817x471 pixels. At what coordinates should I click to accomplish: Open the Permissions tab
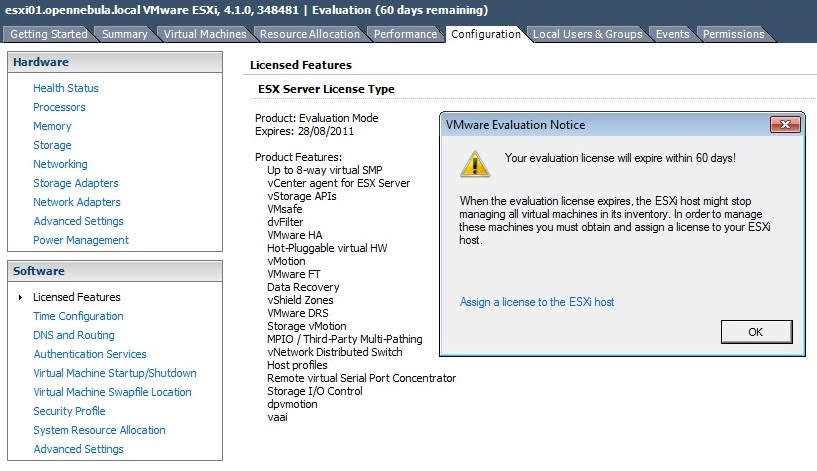coord(733,34)
